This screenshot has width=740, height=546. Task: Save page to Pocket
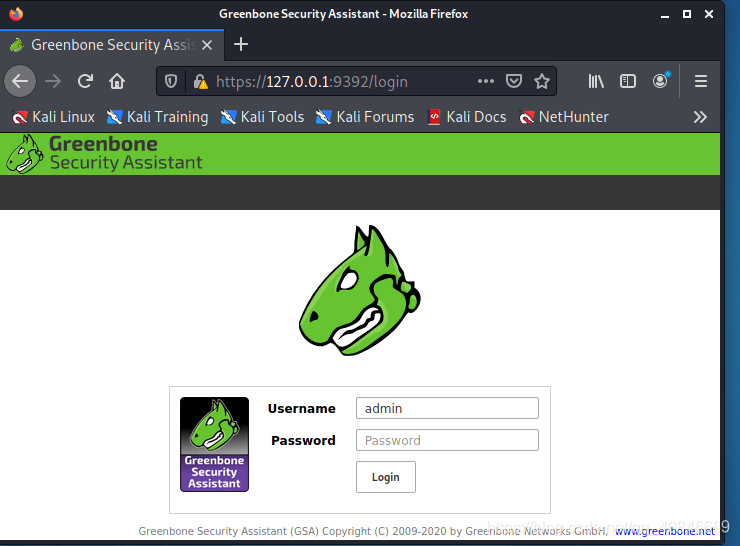[513, 81]
